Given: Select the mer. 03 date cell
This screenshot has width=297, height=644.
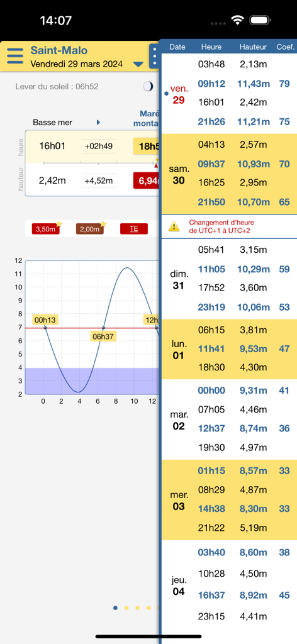Looking at the screenshot, I should (x=178, y=500).
